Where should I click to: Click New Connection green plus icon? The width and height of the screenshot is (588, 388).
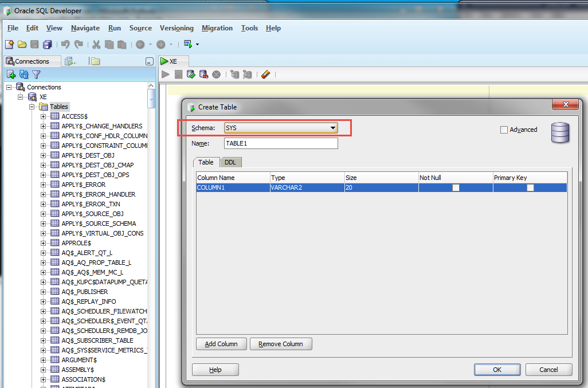click(x=11, y=75)
